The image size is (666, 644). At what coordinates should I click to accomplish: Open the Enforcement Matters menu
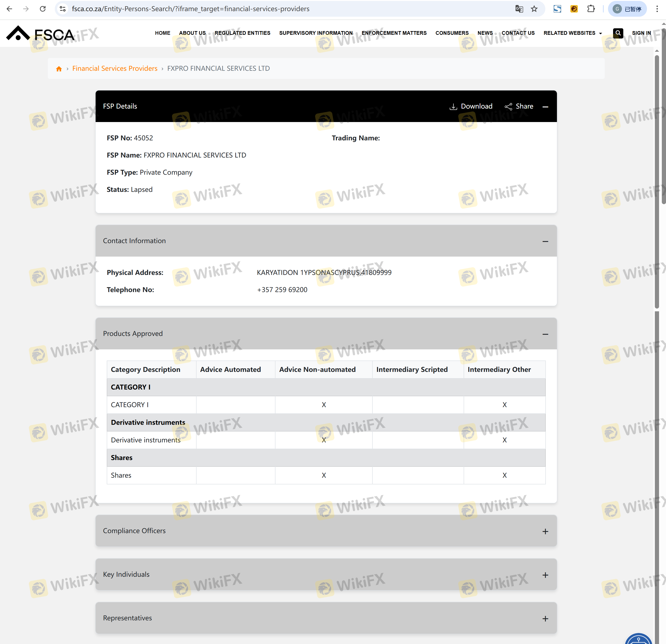394,33
